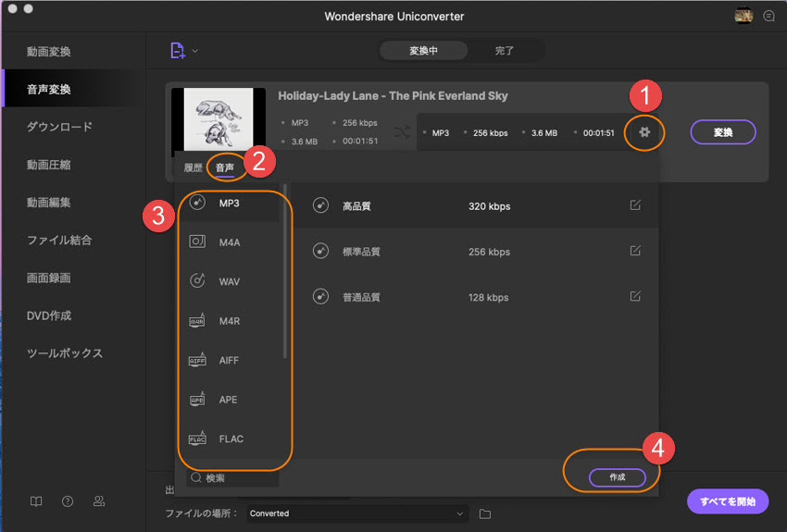The image size is (787, 532).
Task: Edit the 標準品質 256 kbps preset
Action: click(x=635, y=251)
